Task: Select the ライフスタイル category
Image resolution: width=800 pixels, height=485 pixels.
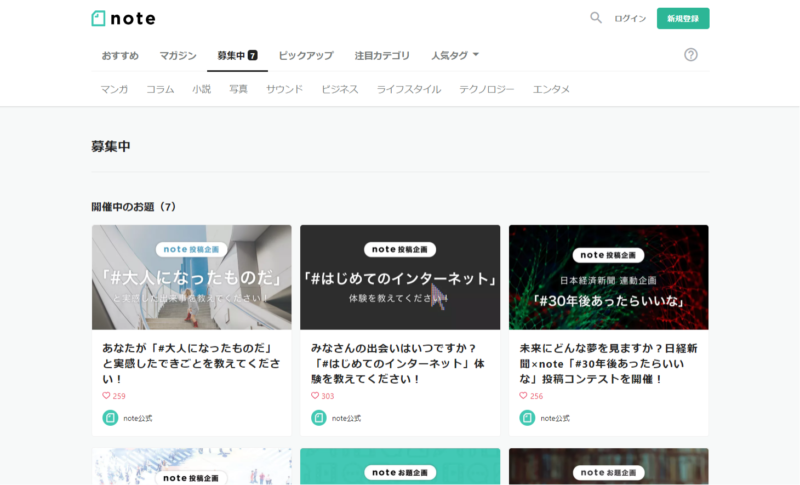Action: coord(409,89)
